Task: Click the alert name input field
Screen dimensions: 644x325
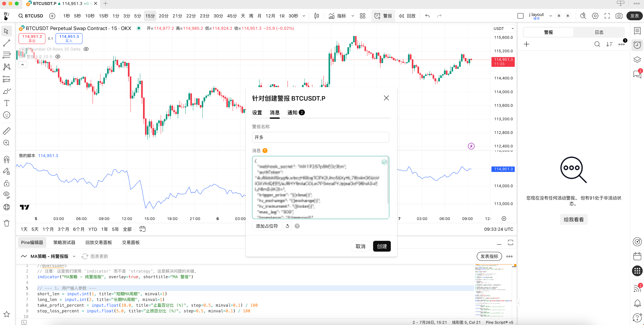Action: 320,137
